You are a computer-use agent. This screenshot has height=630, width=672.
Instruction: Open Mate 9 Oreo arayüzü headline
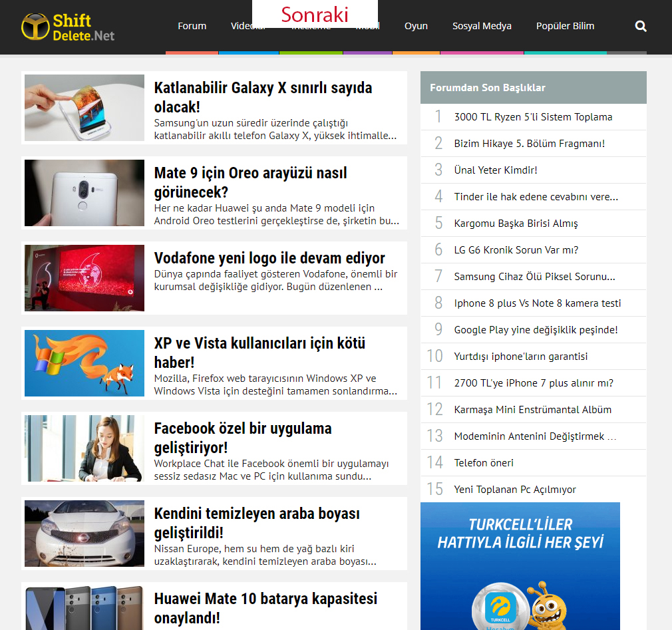click(x=250, y=182)
